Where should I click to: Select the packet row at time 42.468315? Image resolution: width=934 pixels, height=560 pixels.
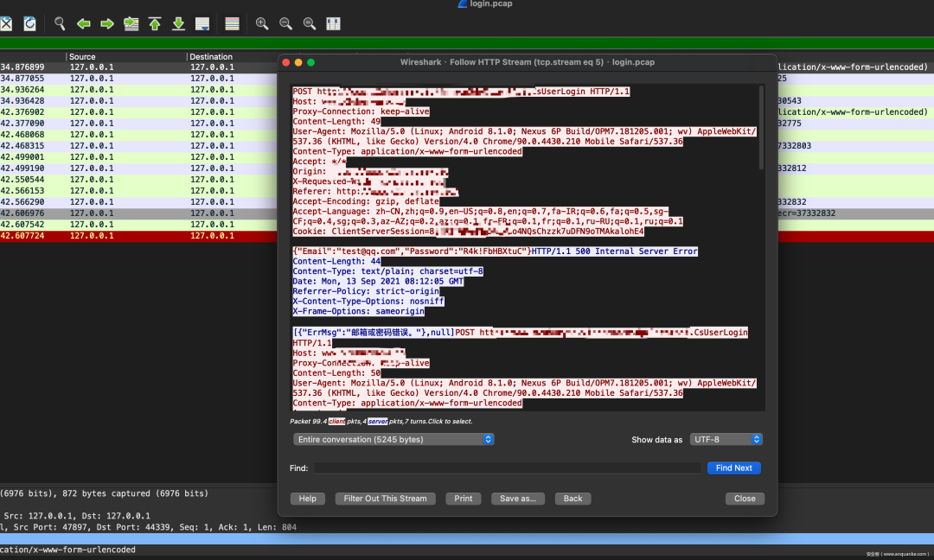pos(138,146)
